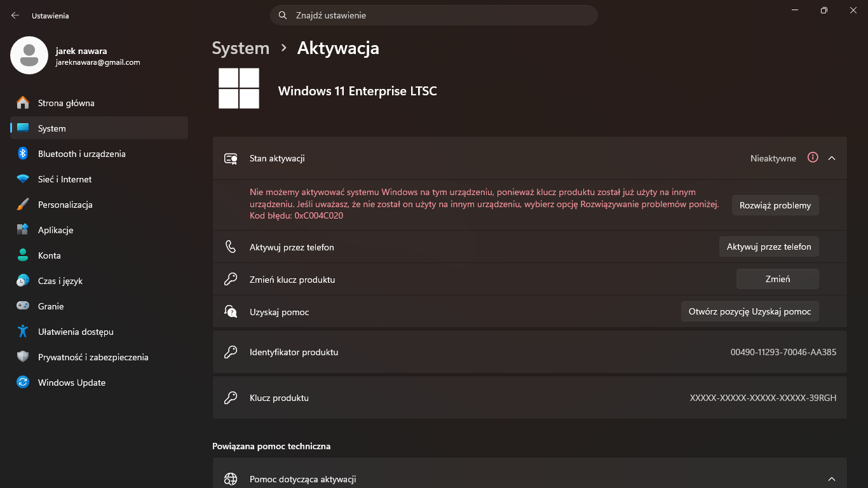This screenshot has width=868, height=488.
Task: Open Ułatwienia dostępu settings
Action: coord(99,332)
